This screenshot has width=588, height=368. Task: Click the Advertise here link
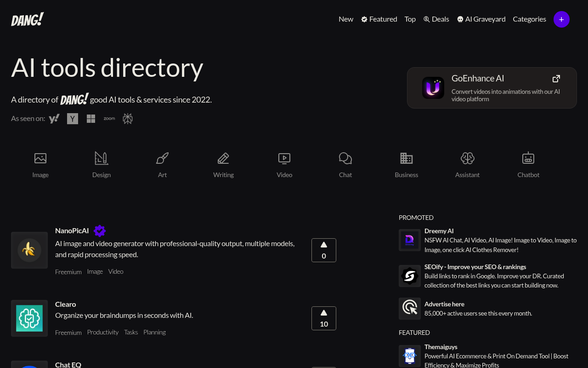(444, 304)
